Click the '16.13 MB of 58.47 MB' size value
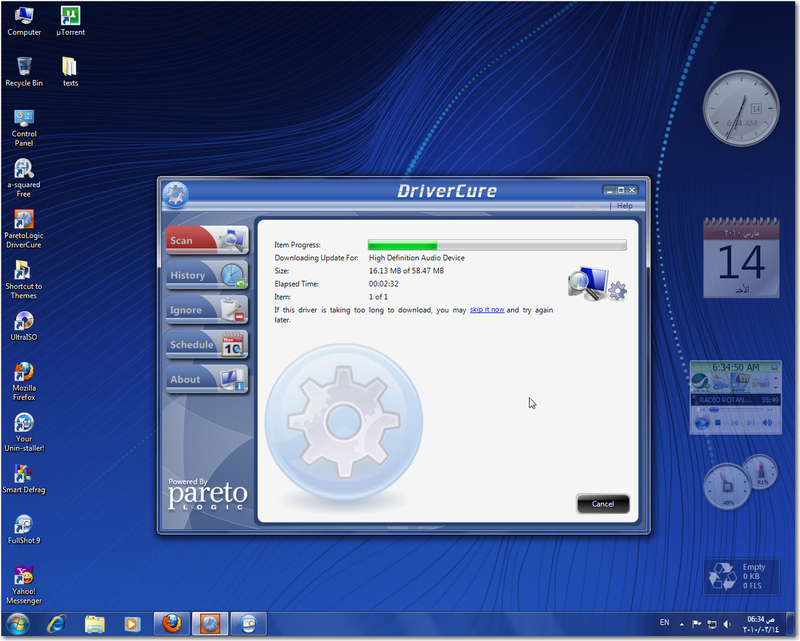 (406, 271)
